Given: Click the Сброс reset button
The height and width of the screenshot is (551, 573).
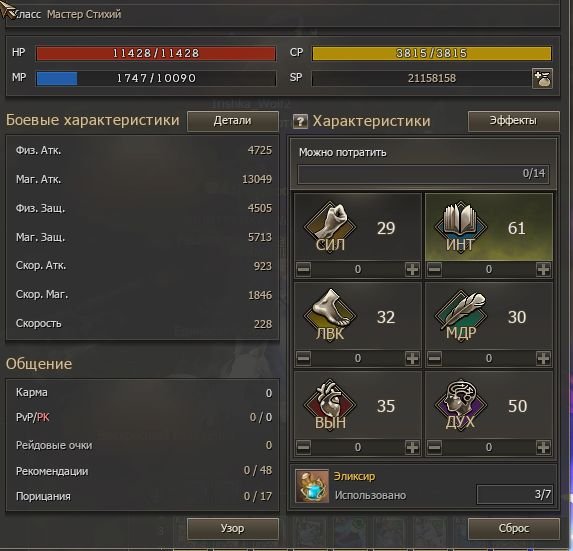Looking at the screenshot, I should 513,529.
